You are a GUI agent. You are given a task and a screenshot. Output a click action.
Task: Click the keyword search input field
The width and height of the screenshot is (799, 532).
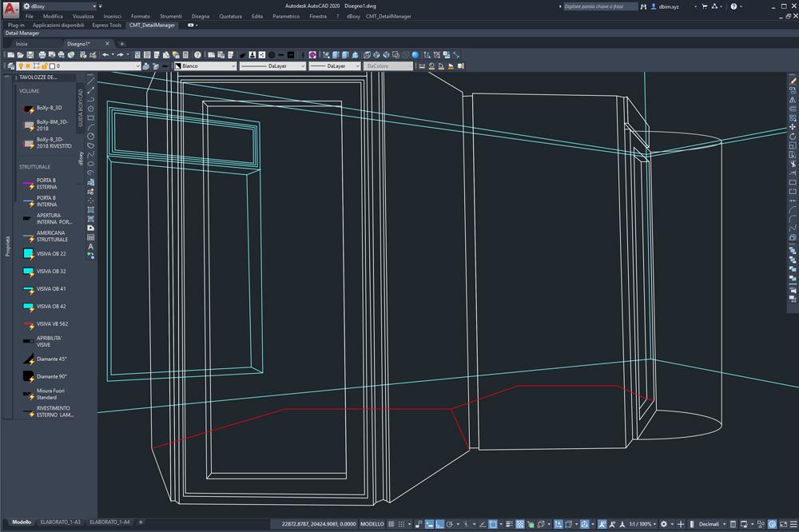pyautogui.click(x=600, y=6)
